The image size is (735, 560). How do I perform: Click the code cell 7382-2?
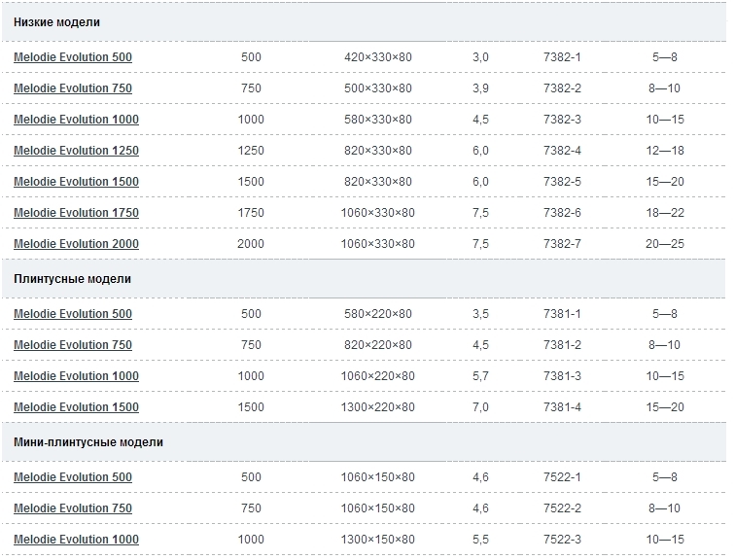point(562,88)
